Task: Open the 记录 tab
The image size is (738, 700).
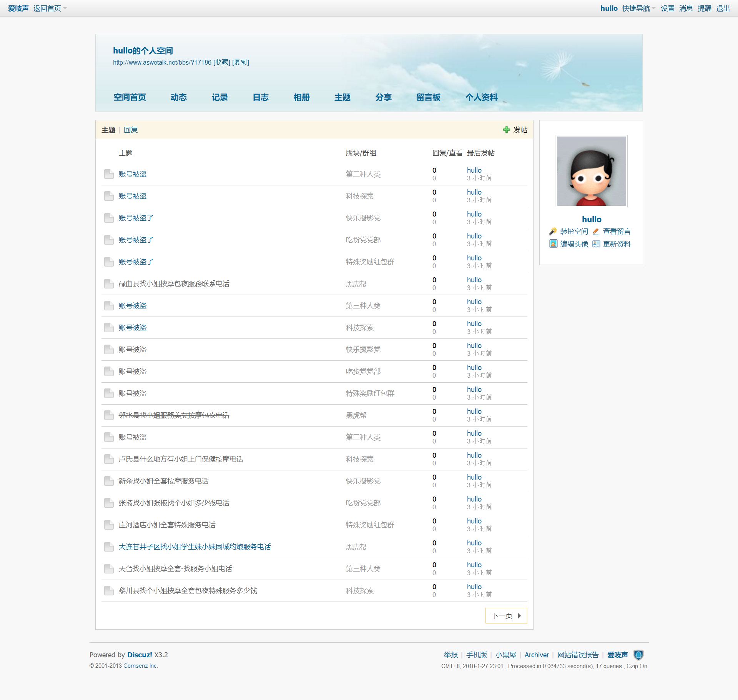Action: click(220, 97)
